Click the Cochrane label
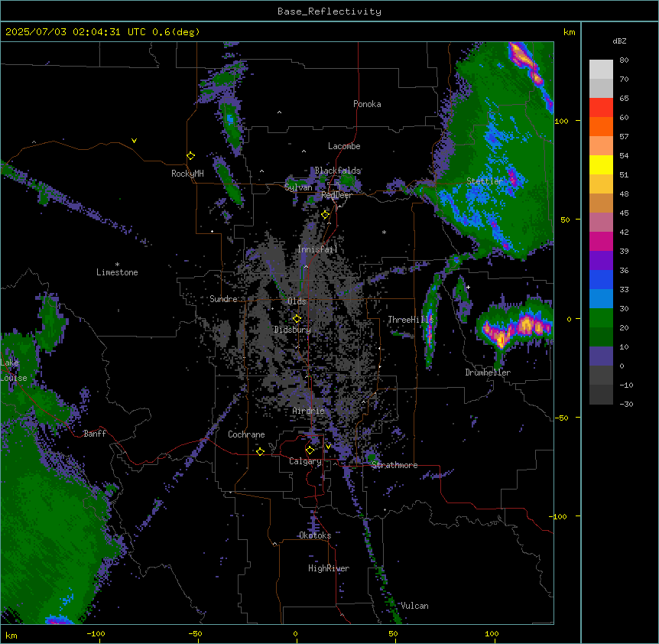 pyautogui.click(x=246, y=434)
